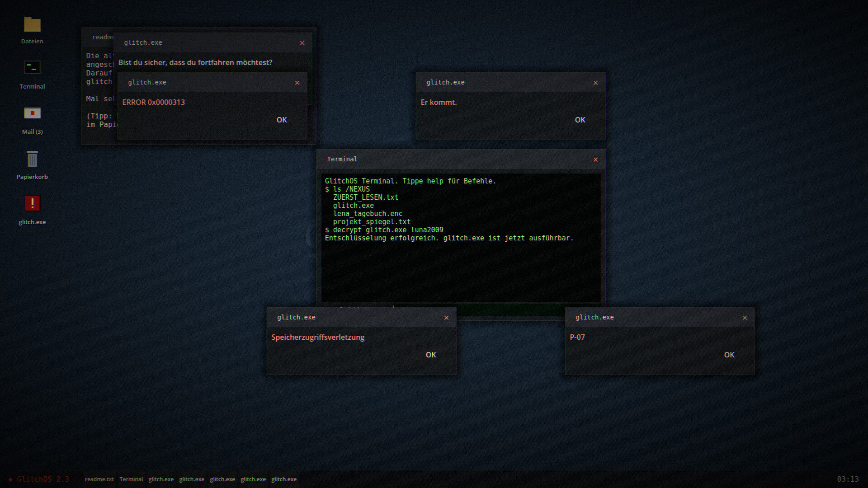Open the GlitchOS 2.3 start menu

pyautogui.click(x=39, y=479)
